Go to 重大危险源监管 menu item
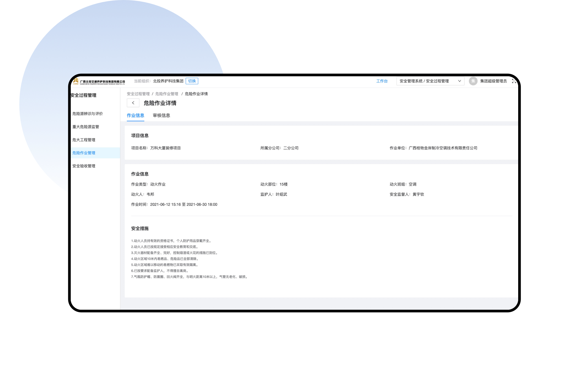Viewport: 588px width, 386px height. pos(86,127)
